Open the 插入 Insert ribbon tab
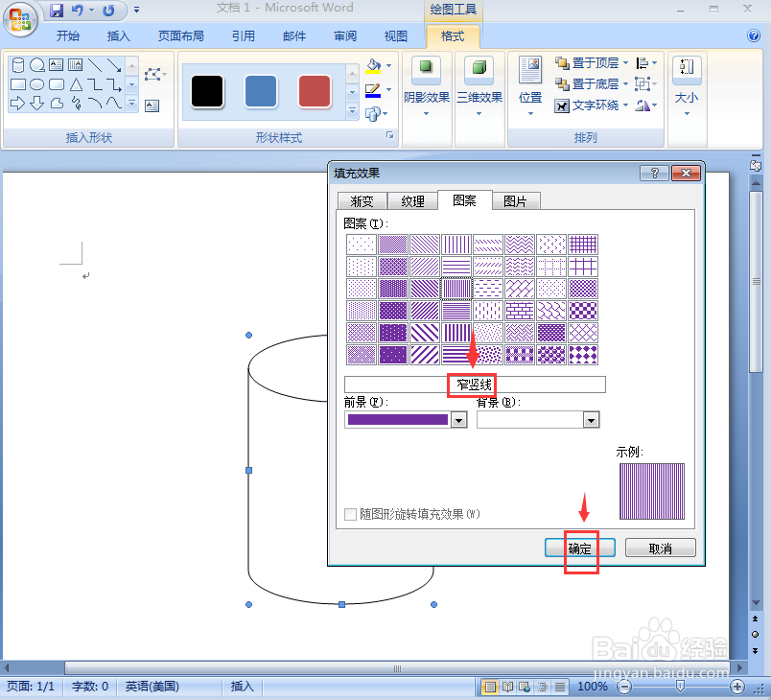Image resolution: width=771 pixels, height=700 pixels. (119, 35)
